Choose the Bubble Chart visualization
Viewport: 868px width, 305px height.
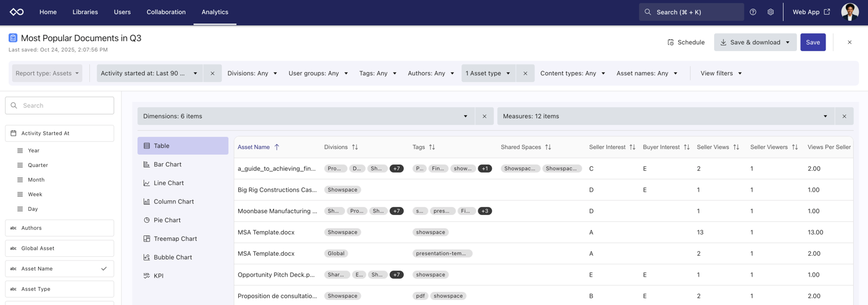pos(172,258)
